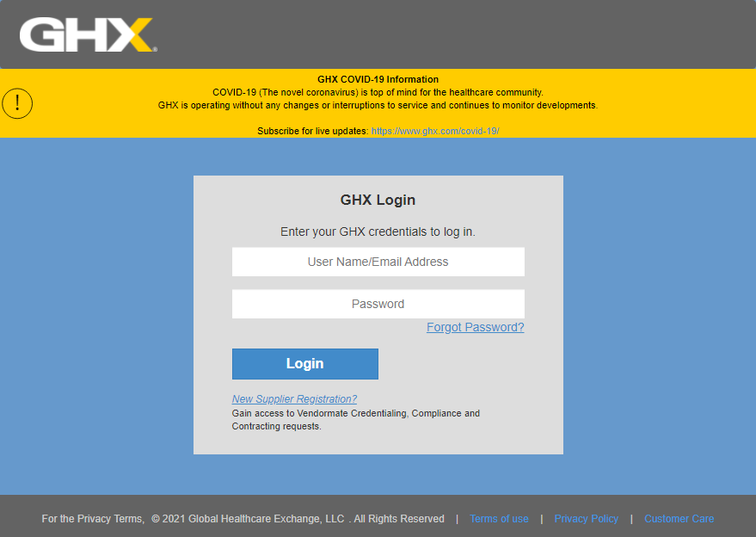Viewport: 756px width, 537px height.
Task: Open the Privacy Policy footer link
Action: (x=587, y=519)
